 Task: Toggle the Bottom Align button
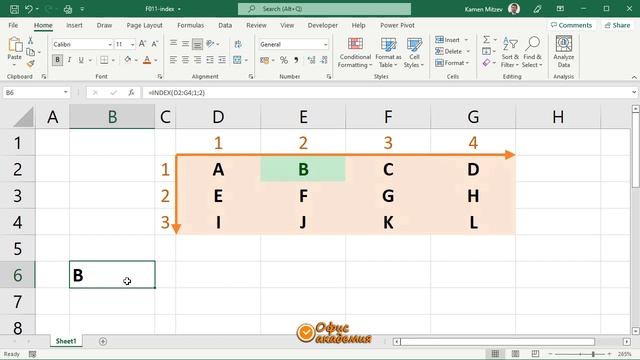[x=198, y=44]
